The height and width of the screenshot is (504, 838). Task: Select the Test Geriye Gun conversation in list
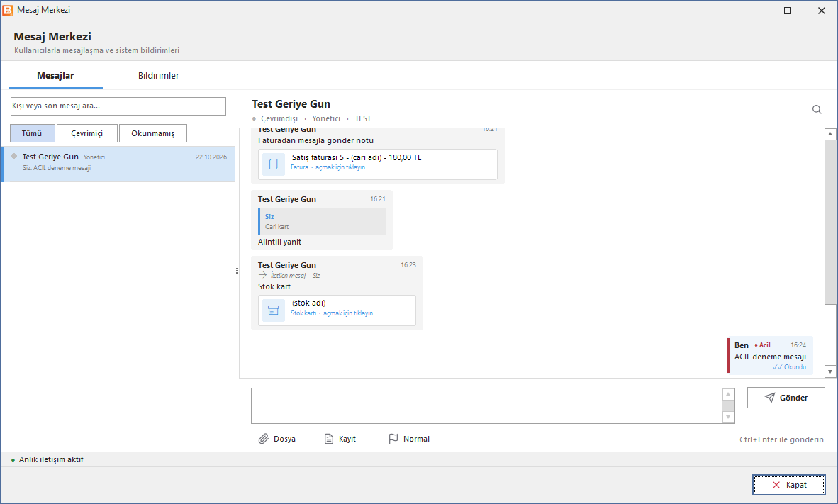pos(118,164)
